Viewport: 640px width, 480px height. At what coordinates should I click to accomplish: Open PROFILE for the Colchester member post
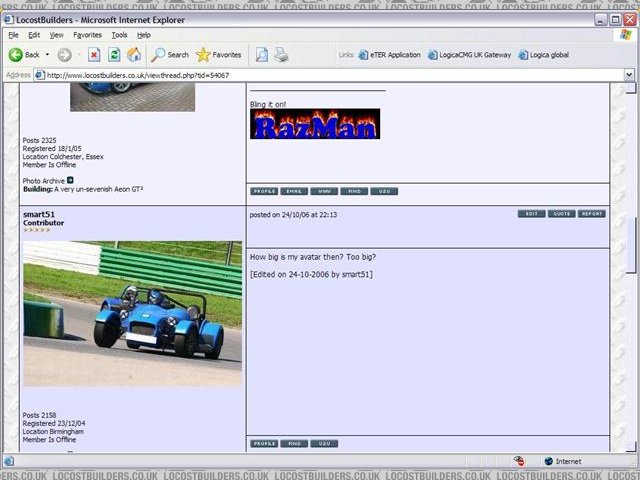[x=264, y=191]
